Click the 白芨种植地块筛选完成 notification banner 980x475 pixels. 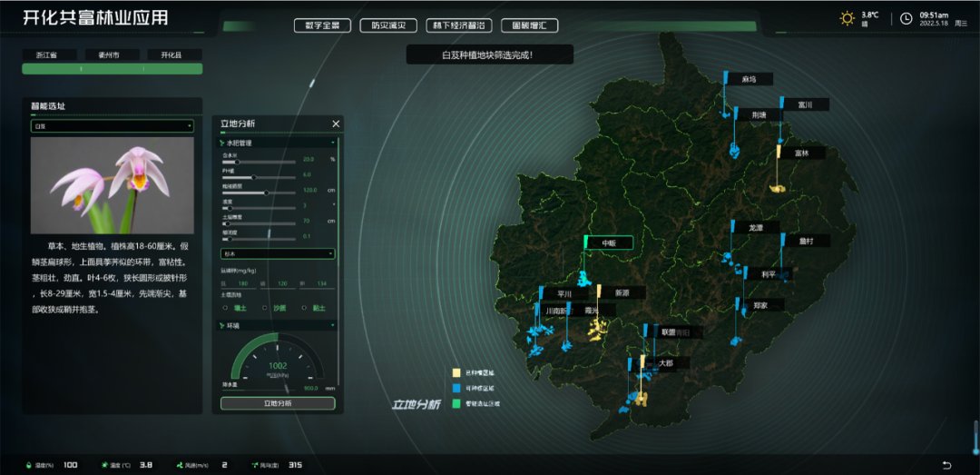489,54
